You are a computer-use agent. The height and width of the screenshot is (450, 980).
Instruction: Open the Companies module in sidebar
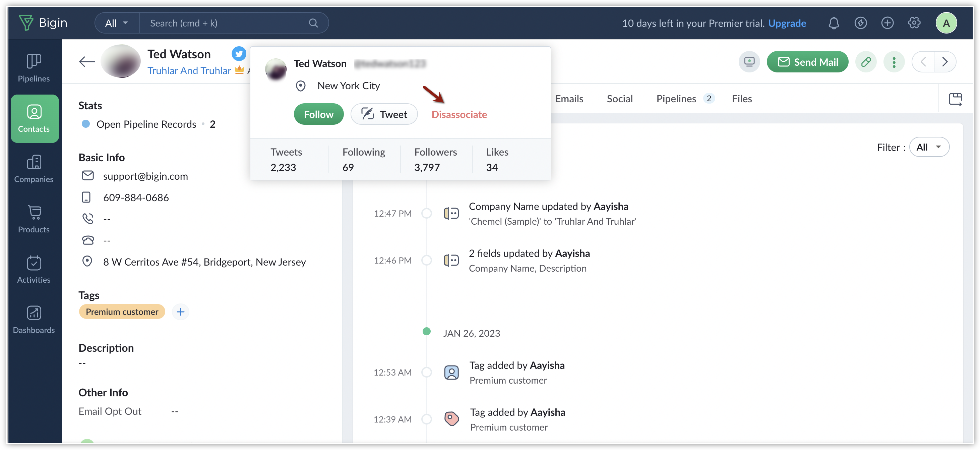34,169
